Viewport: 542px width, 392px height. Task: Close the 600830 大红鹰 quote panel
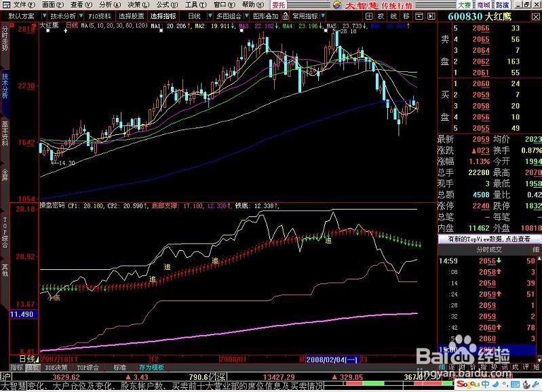tap(535, 16)
